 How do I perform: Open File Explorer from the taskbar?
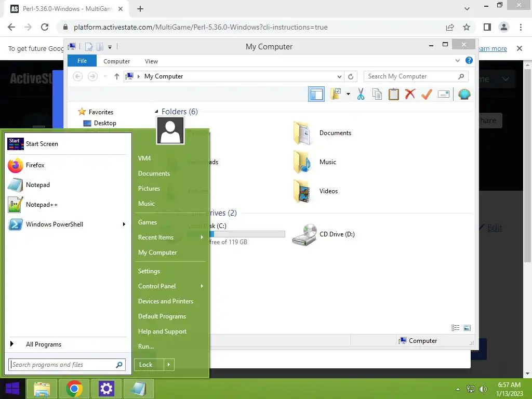(x=42, y=389)
